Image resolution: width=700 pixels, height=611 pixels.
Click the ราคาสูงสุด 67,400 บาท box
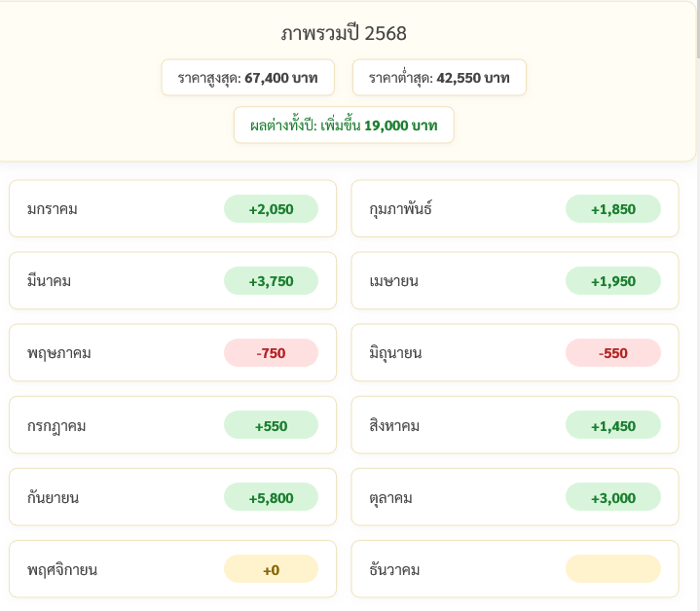(247, 78)
